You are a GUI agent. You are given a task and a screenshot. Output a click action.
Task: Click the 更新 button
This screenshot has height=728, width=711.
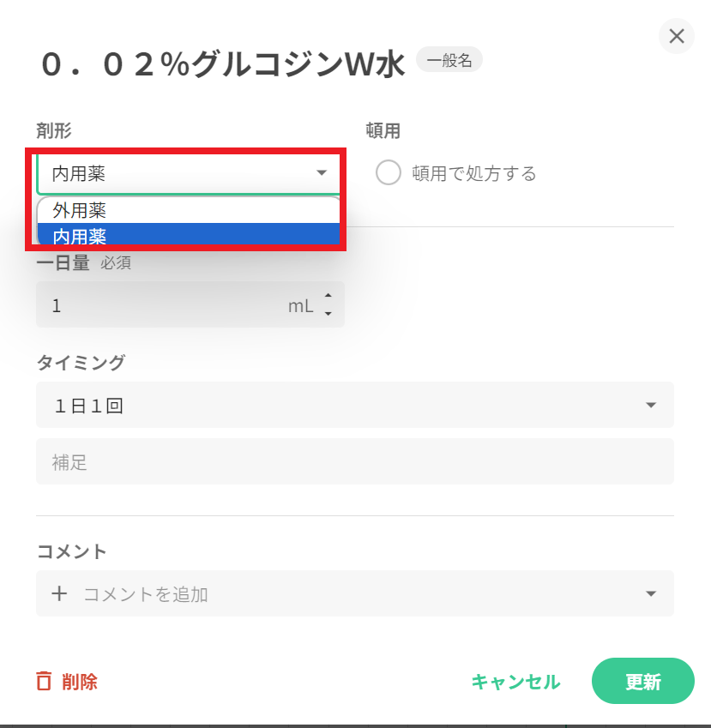(642, 682)
